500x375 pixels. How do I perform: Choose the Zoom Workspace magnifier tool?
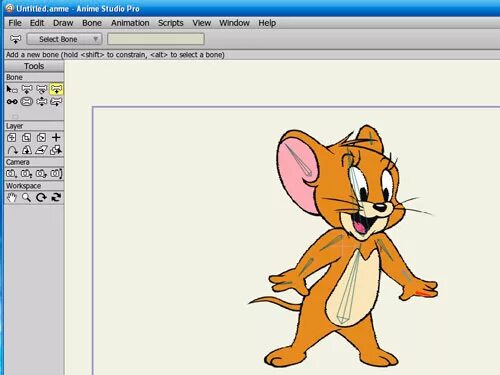click(27, 198)
